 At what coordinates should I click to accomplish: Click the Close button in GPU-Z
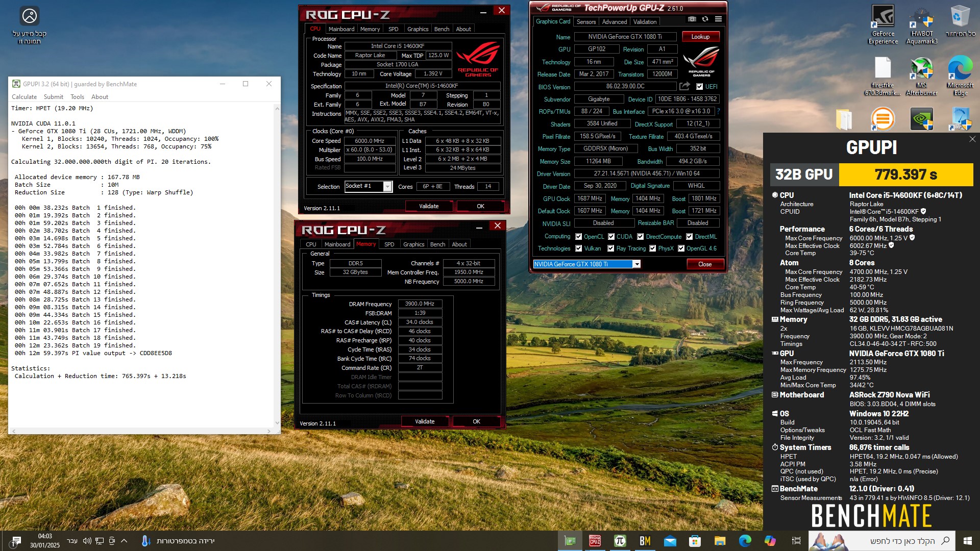tap(704, 264)
